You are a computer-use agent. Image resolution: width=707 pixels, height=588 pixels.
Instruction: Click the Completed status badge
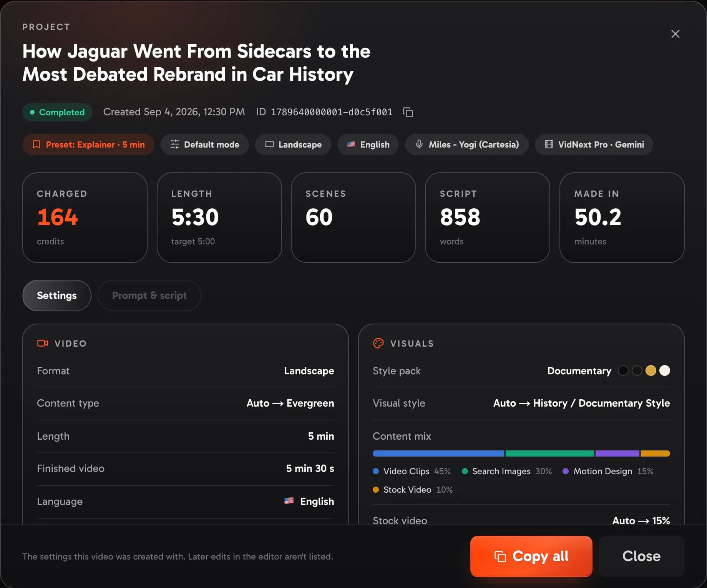pos(57,112)
